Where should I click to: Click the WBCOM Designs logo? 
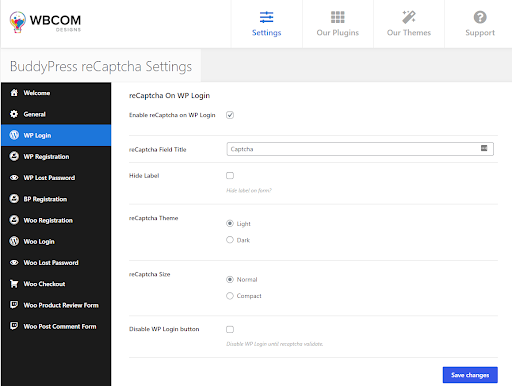point(45,22)
